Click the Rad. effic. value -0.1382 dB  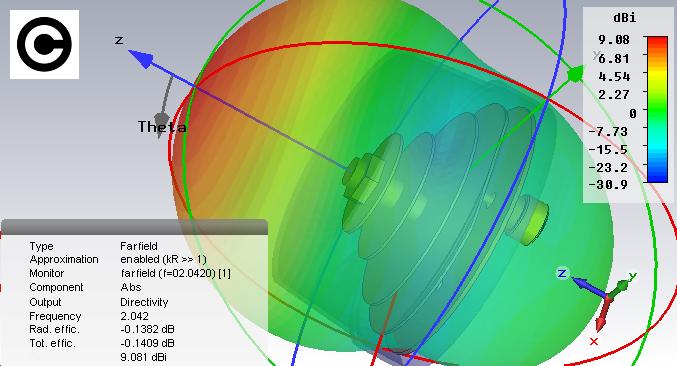pos(147,329)
